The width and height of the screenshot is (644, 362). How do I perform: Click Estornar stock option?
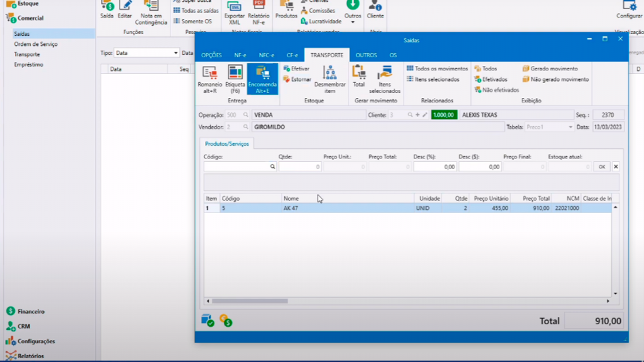tap(296, 79)
